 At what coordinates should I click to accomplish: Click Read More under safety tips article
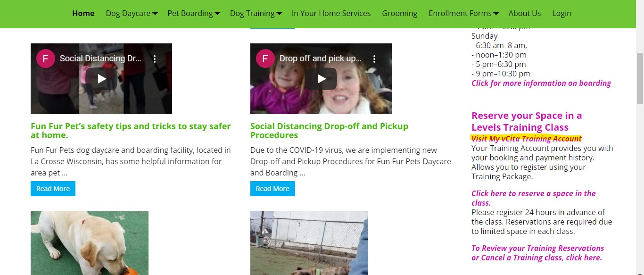pos(53,189)
